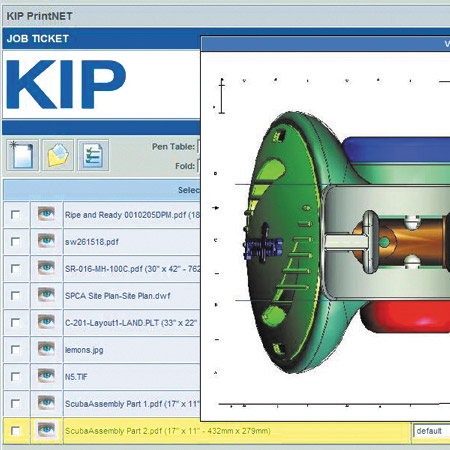Preview sw261518.pdf using its eye icon

[x=46, y=241]
